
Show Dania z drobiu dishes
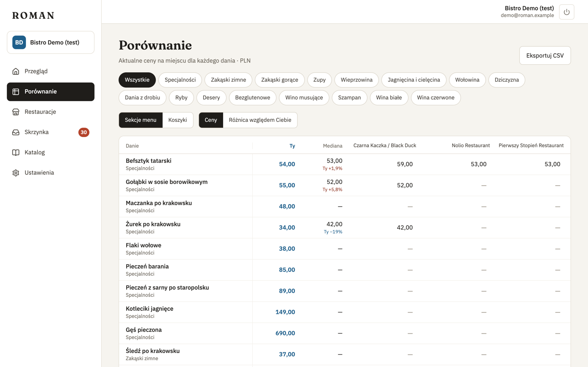(x=143, y=98)
